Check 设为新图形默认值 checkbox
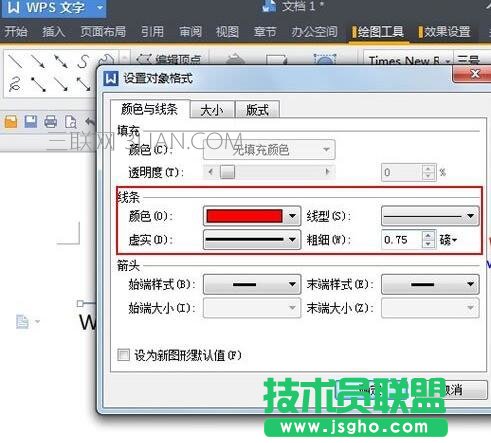 (124, 355)
